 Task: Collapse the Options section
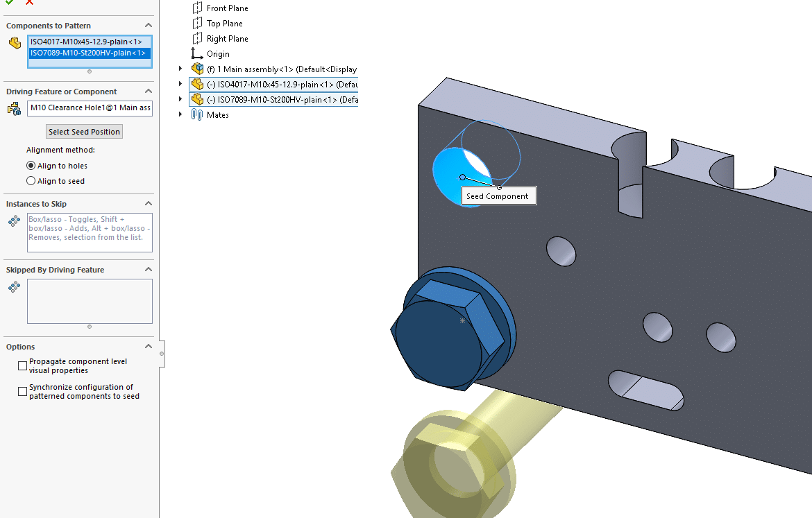(x=148, y=347)
